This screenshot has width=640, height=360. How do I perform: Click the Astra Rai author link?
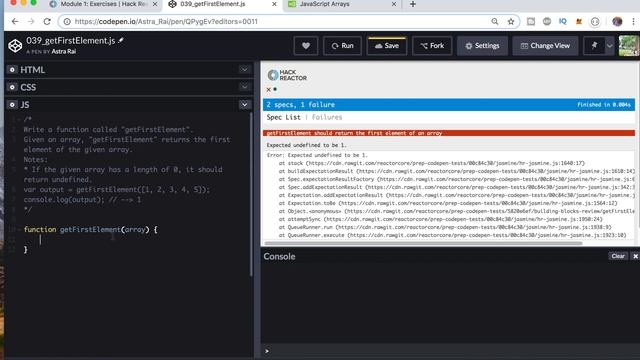point(64,51)
